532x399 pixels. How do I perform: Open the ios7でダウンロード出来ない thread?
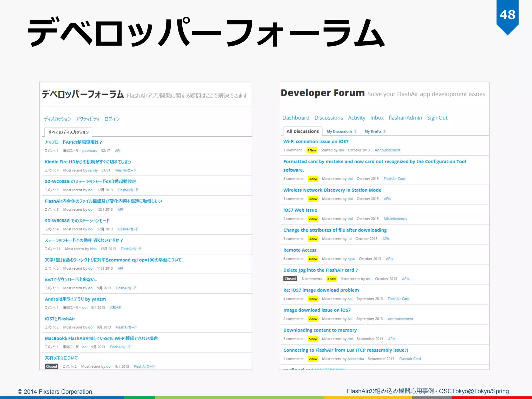71,280
